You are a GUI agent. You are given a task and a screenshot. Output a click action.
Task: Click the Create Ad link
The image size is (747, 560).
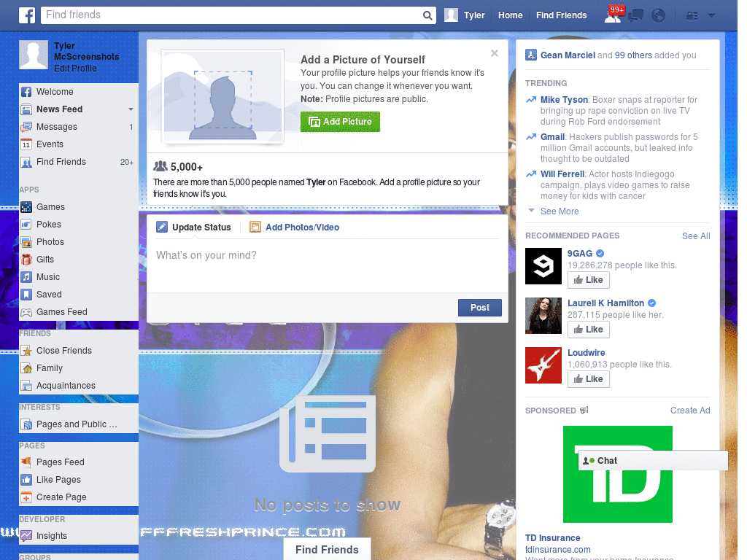click(x=690, y=411)
